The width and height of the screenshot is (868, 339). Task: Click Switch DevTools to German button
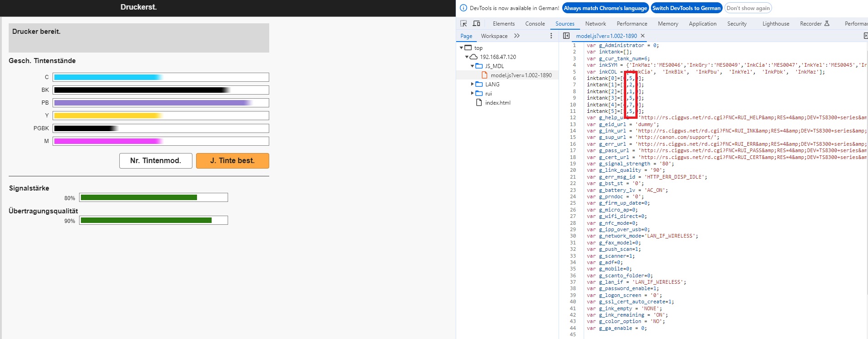click(686, 8)
